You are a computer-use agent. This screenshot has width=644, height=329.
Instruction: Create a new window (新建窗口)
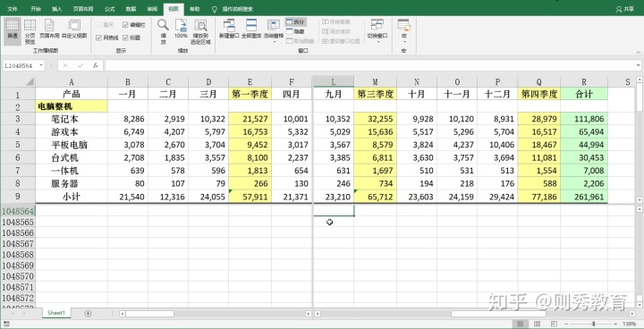[229, 29]
